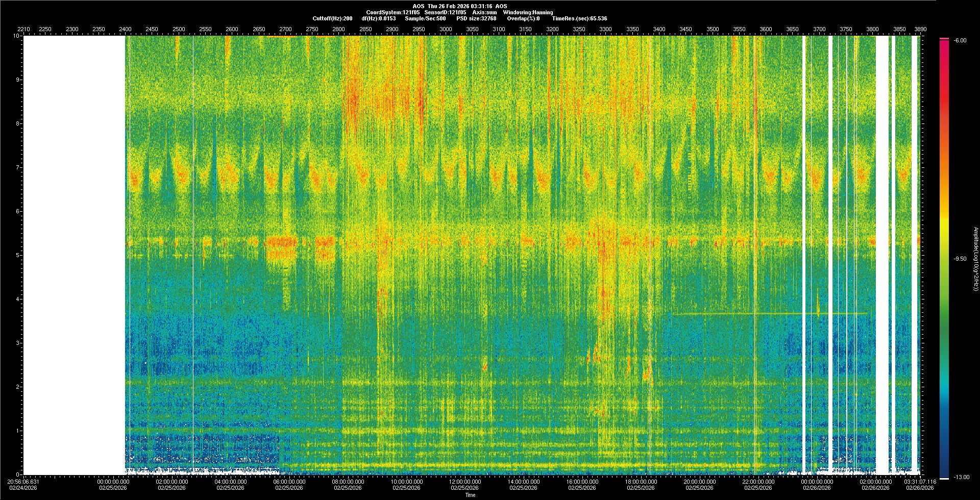This screenshot has width=980, height=500.
Task: Click the 20:56:06.631 start time label
Action: [x=23, y=482]
